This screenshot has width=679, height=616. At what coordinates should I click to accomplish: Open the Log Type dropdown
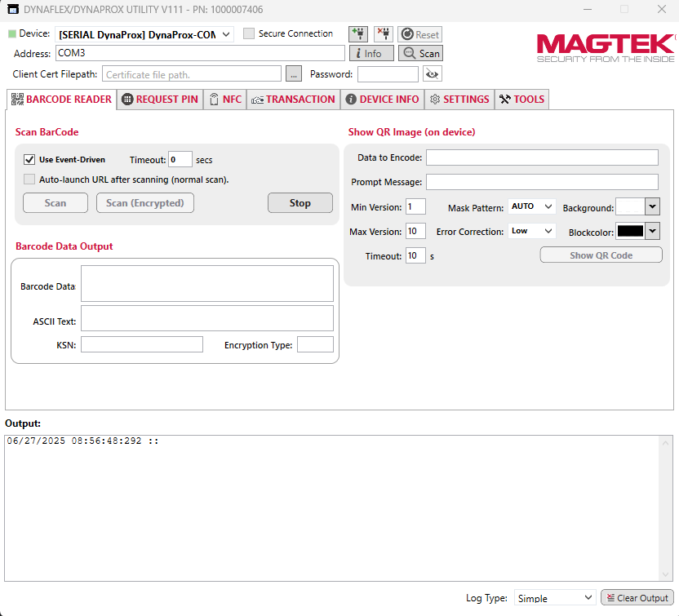555,598
